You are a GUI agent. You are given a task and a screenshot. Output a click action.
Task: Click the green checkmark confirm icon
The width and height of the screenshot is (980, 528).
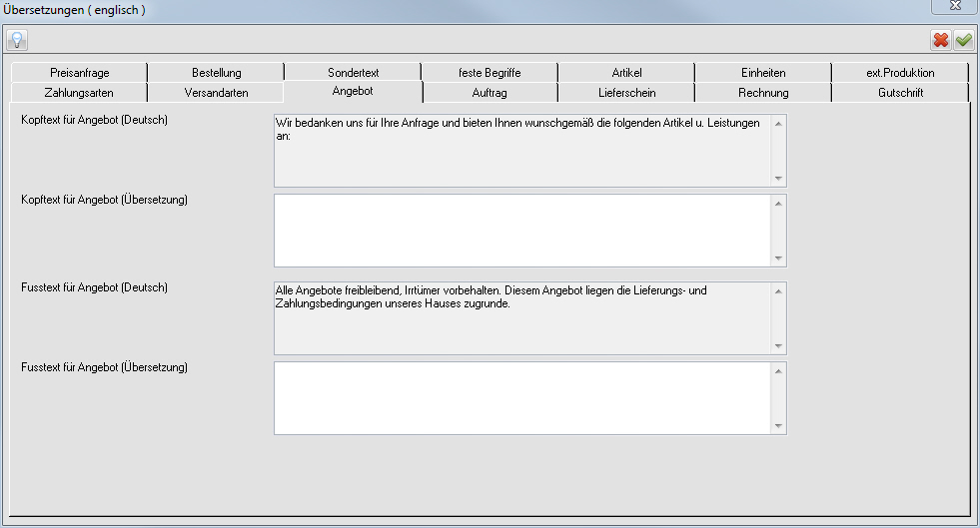[x=964, y=40]
